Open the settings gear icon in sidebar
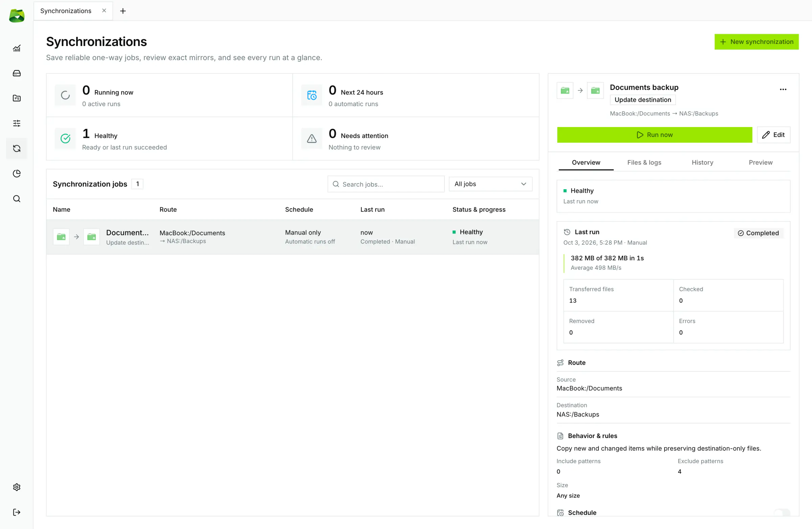The image size is (812, 529). click(x=17, y=487)
